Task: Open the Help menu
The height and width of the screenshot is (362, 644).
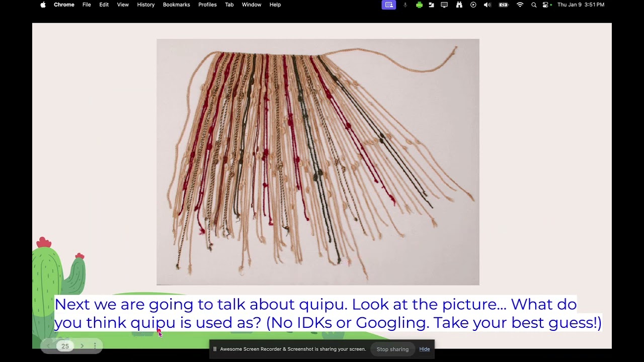Action: [275, 5]
